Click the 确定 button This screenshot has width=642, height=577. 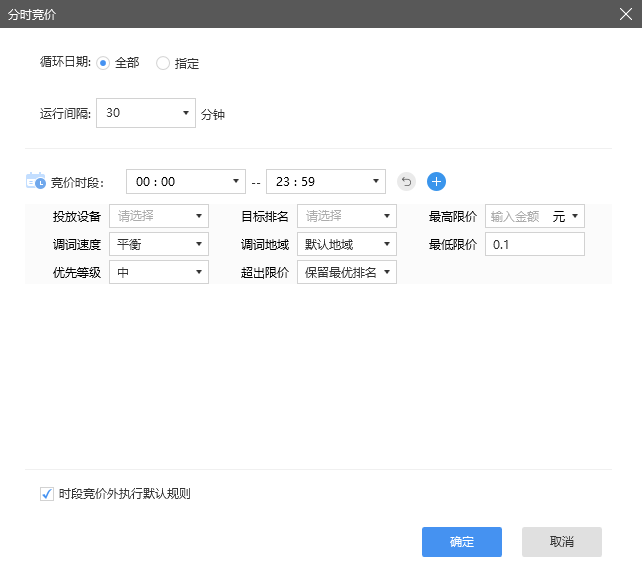coord(462,542)
